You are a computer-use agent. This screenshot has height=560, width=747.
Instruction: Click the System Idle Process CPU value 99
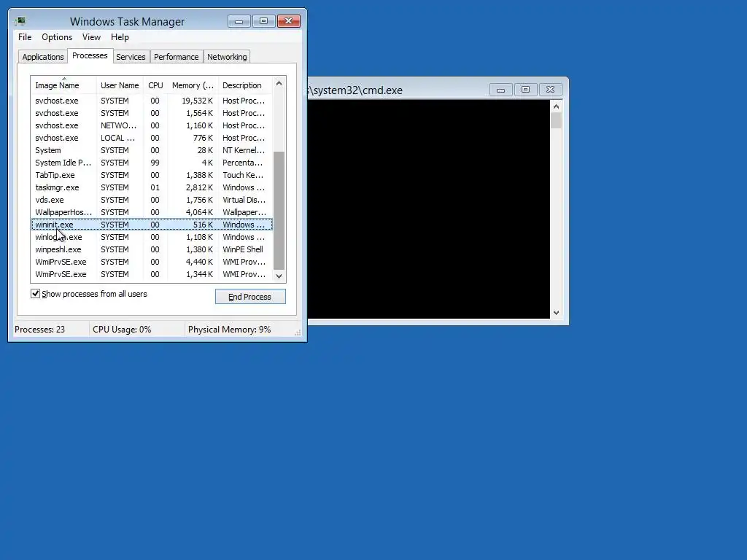pyautogui.click(x=155, y=163)
